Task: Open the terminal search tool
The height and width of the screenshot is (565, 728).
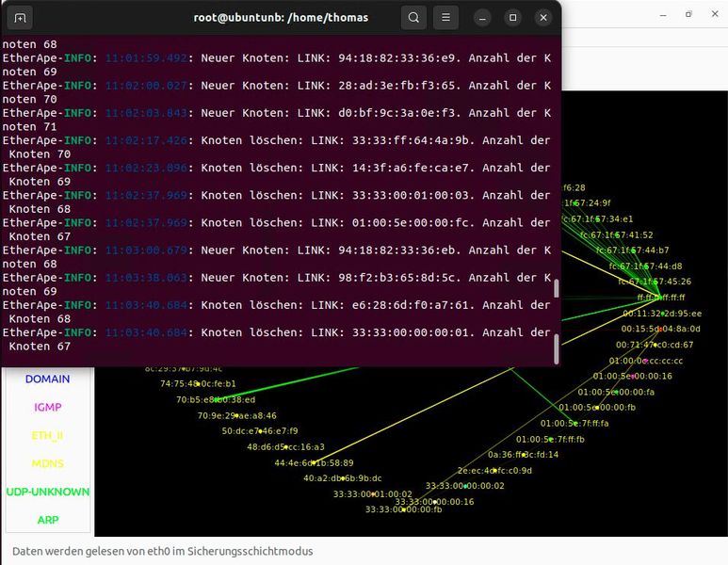Action: pyautogui.click(x=413, y=18)
